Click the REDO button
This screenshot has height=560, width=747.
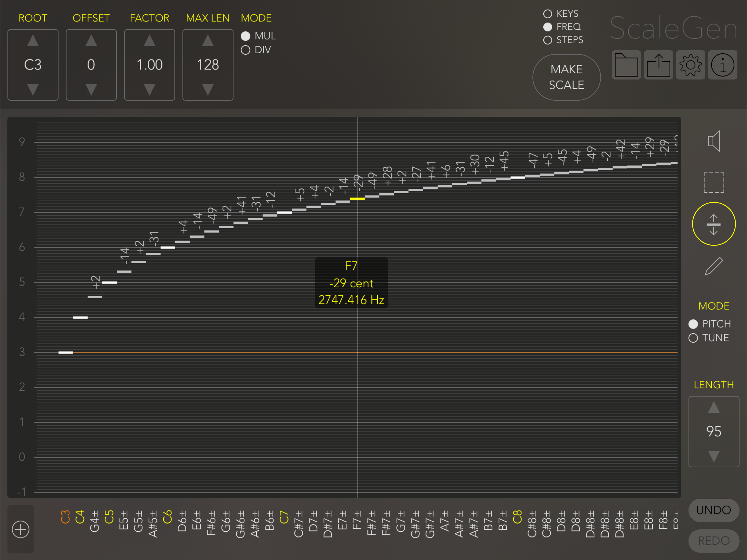tap(714, 541)
